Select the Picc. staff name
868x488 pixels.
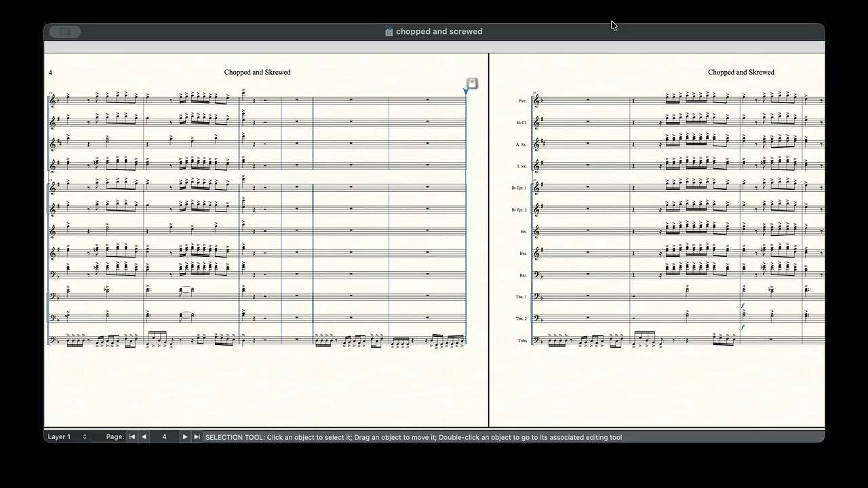522,101
